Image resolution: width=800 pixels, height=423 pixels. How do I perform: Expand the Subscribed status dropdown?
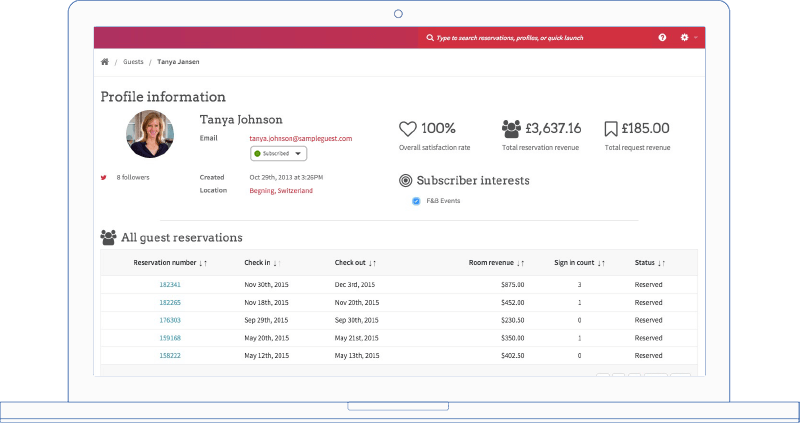pyautogui.click(x=279, y=154)
